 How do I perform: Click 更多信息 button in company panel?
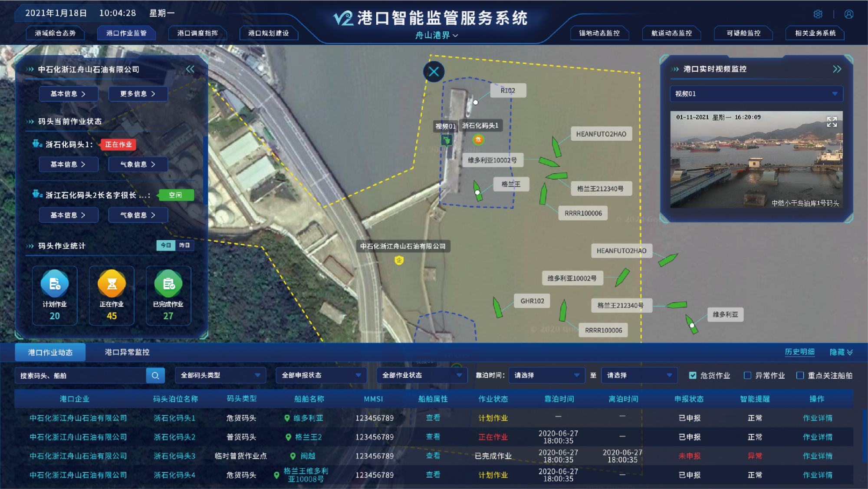pyautogui.click(x=138, y=94)
